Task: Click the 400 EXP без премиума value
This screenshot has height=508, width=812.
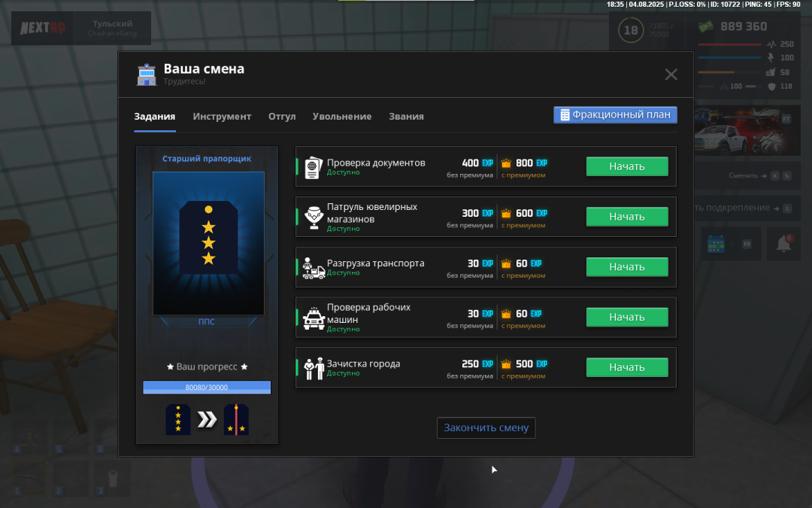Action: tap(477, 163)
